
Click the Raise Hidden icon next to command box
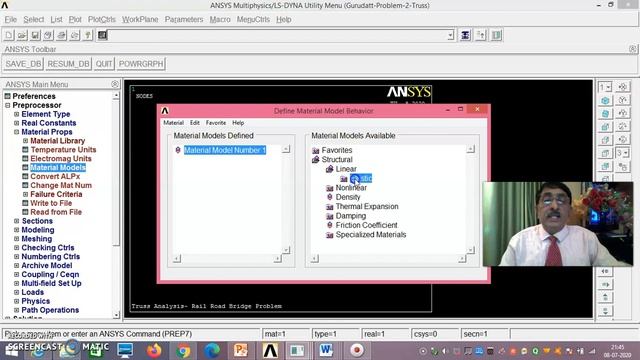[465, 36]
